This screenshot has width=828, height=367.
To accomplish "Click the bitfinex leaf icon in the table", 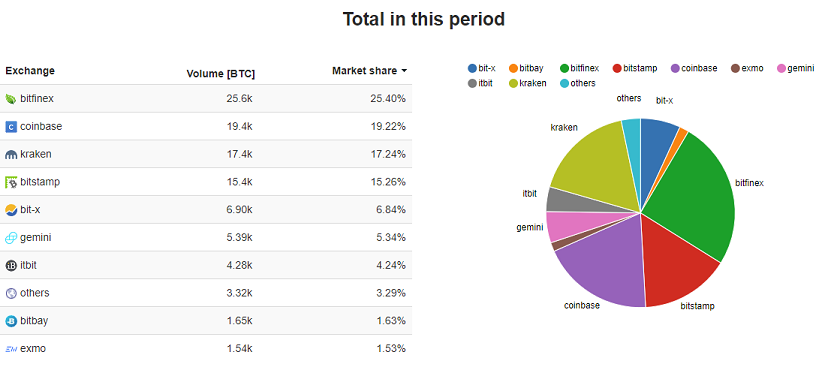I will [11, 99].
